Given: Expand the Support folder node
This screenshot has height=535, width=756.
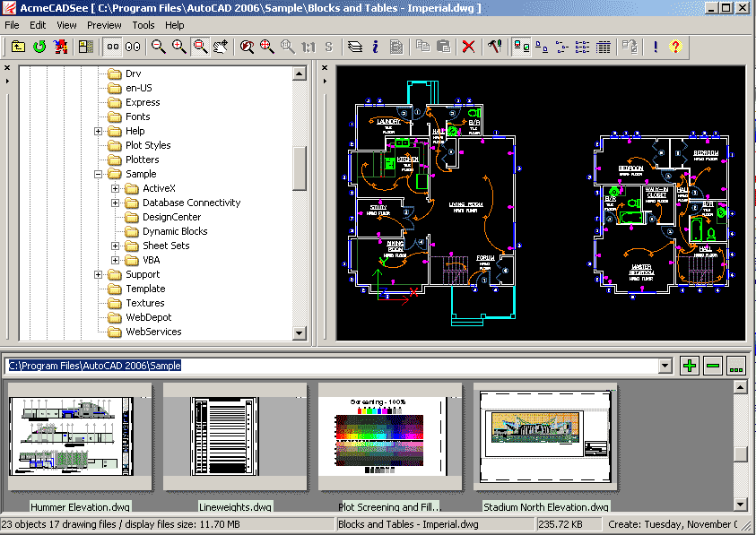Looking at the screenshot, I should [x=98, y=275].
